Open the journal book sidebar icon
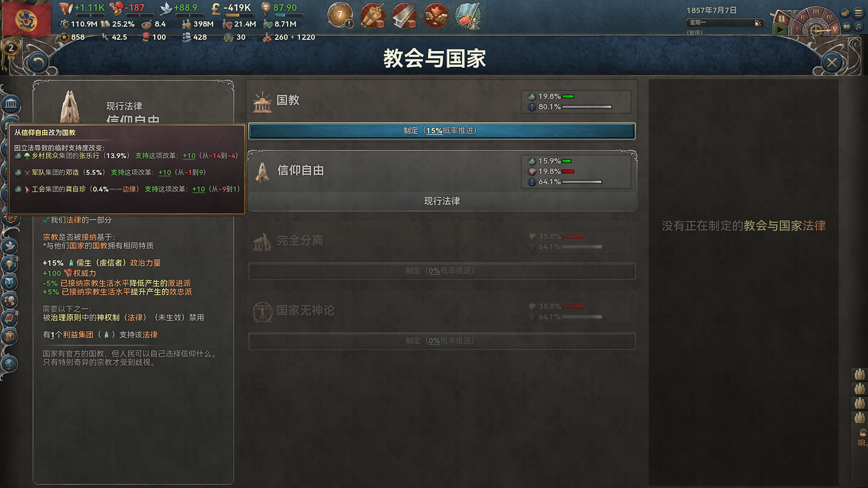Screen dimensions: 868x488 9,319
